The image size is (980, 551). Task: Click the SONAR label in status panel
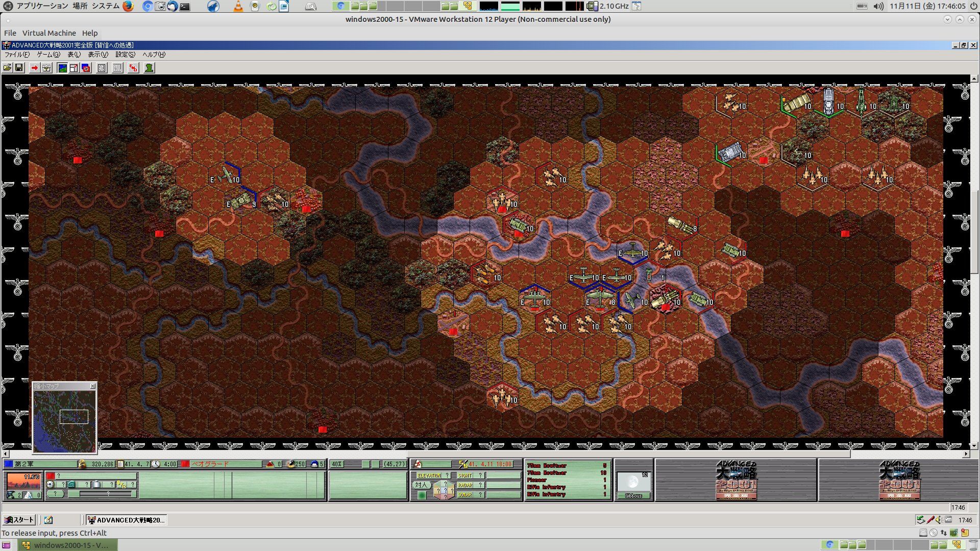[x=465, y=495]
